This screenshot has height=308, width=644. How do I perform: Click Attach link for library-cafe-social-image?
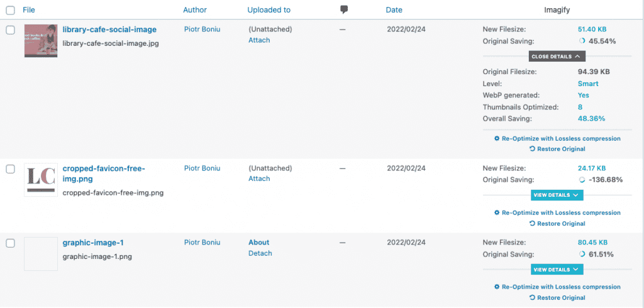click(x=259, y=40)
